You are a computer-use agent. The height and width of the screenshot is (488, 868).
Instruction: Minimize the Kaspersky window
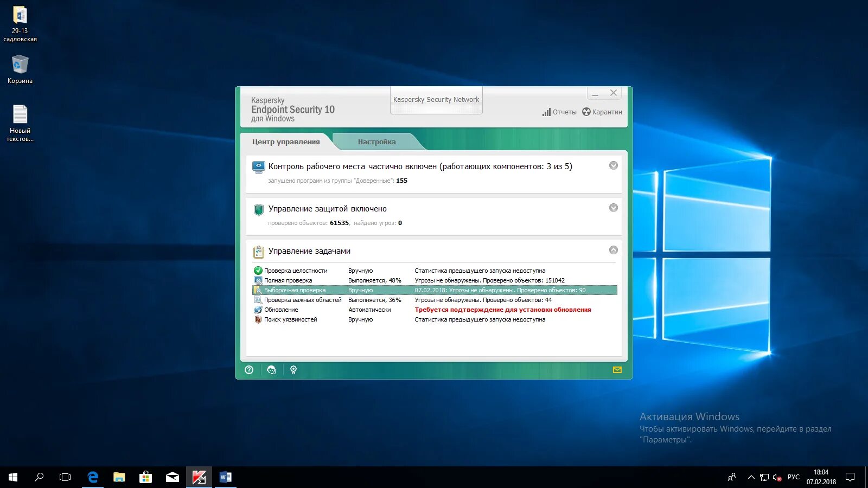595,93
